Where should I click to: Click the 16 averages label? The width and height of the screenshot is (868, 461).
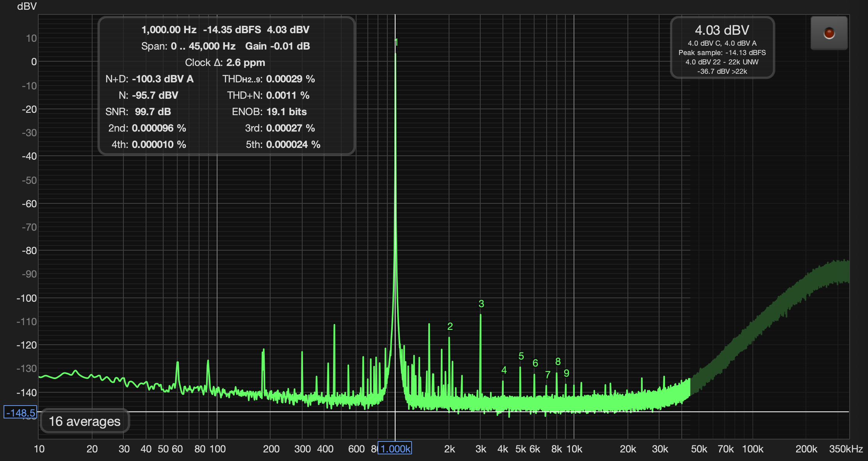click(85, 421)
